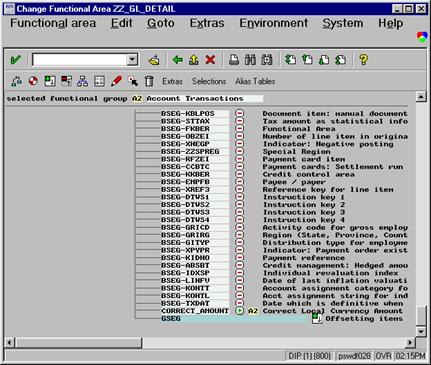Click the Select cursor icon

pos(133,81)
